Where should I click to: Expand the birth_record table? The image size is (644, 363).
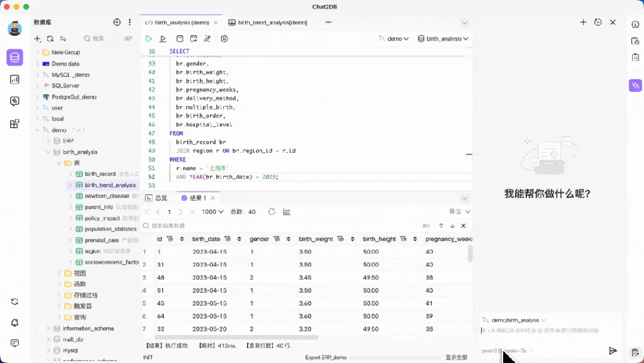coord(70,174)
